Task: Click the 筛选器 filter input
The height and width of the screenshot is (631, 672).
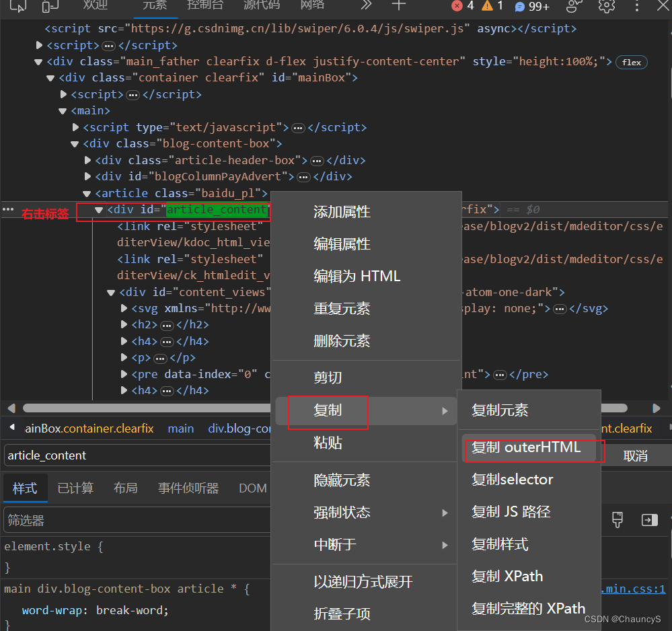Action: tap(138, 521)
